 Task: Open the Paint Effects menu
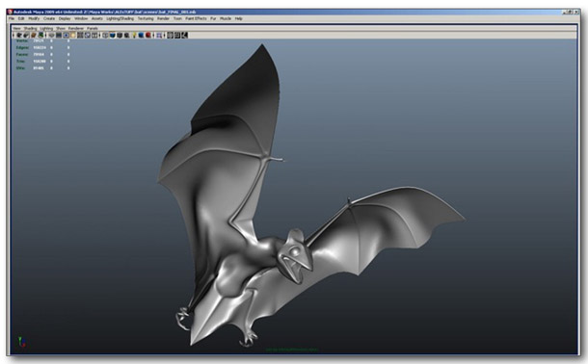pyautogui.click(x=196, y=18)
